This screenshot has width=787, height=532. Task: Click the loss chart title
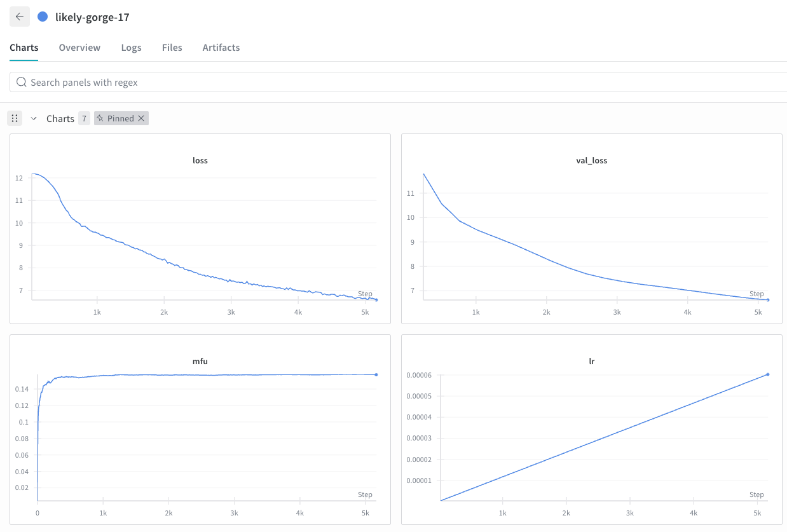click(x=200, y=160)
